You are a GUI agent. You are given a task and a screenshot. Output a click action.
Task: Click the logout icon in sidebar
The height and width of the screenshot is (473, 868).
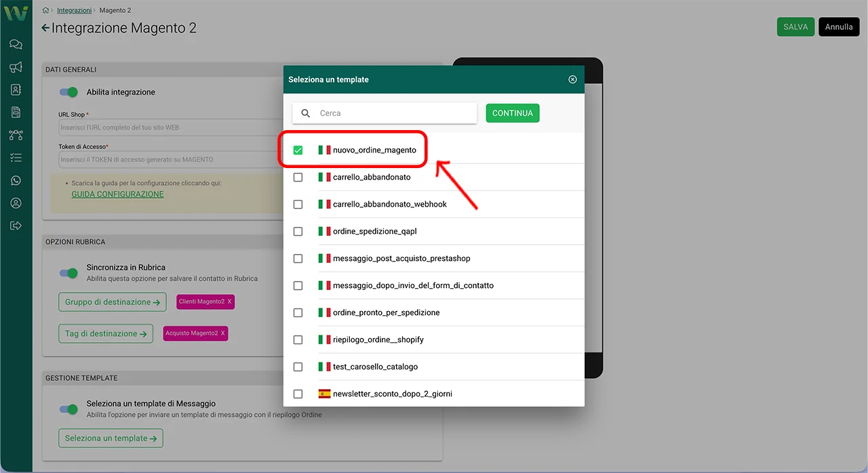(x=16, y=226)
